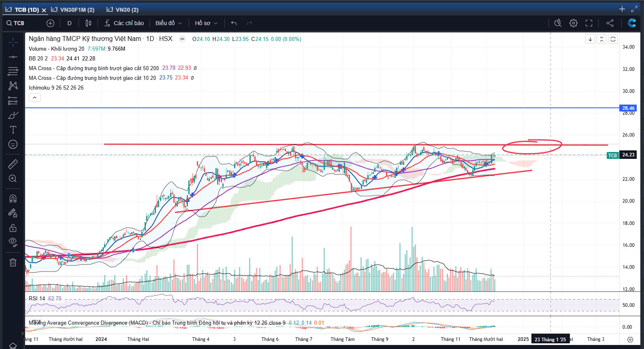644x349 pixels.
Task: Remove drawings using the trash icon
Action: pyautogui.click(x=13, y=262)
